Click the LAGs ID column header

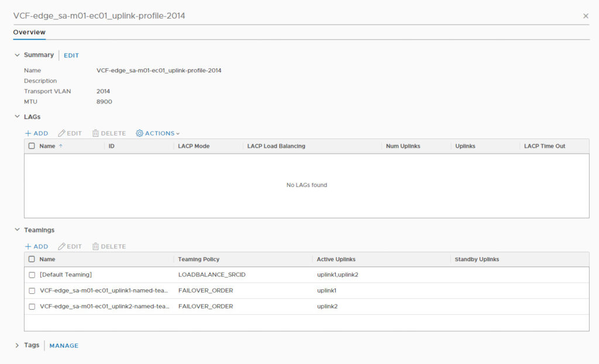coord(112,145)
